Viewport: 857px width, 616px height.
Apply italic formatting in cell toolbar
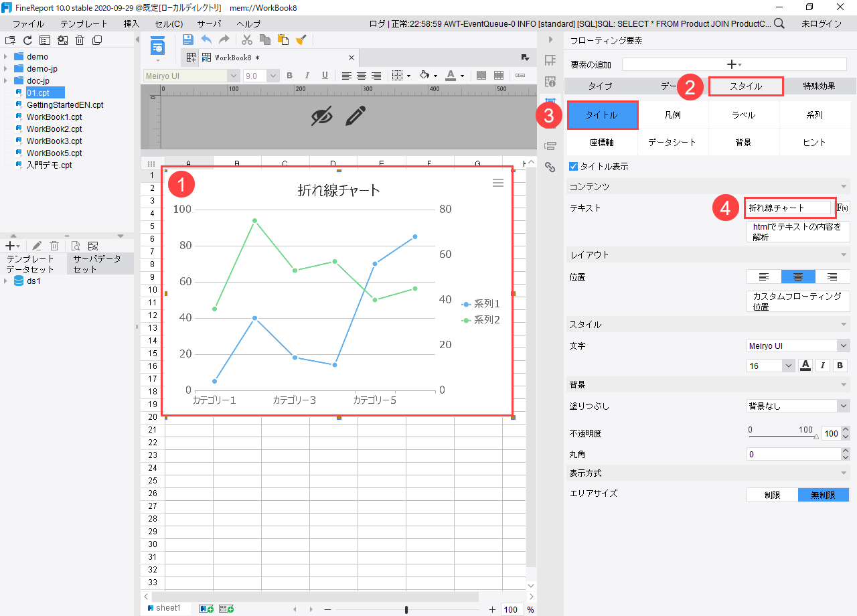pyautogui.click(x=307, y=76)
